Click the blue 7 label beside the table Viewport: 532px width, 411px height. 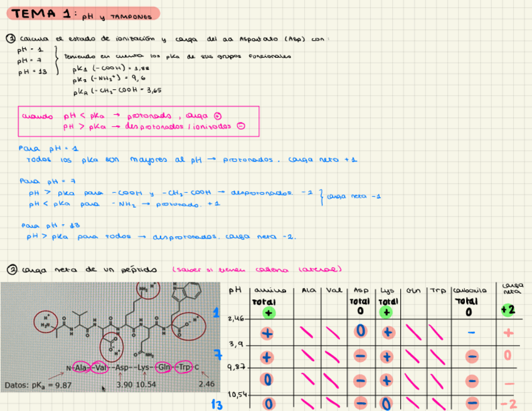coord(219,356)
